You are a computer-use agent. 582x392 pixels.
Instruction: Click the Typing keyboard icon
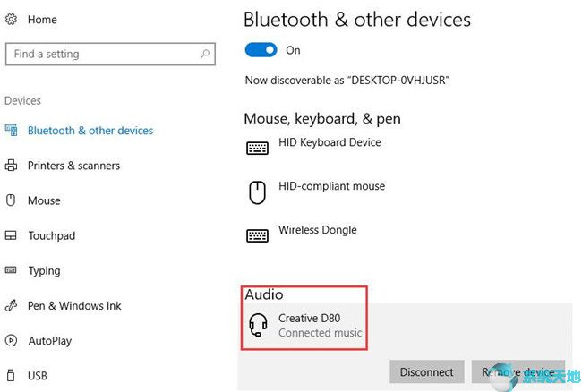coord(12,270)
